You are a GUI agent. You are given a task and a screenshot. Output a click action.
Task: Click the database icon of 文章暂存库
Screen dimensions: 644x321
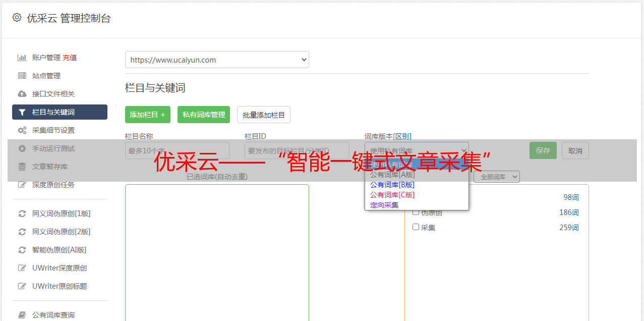point(22,167)
